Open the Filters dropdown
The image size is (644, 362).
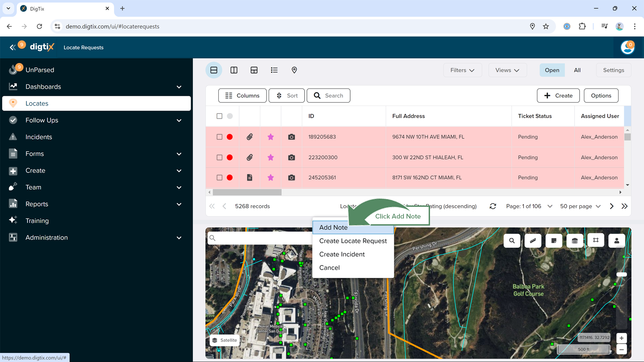point(462,70)
